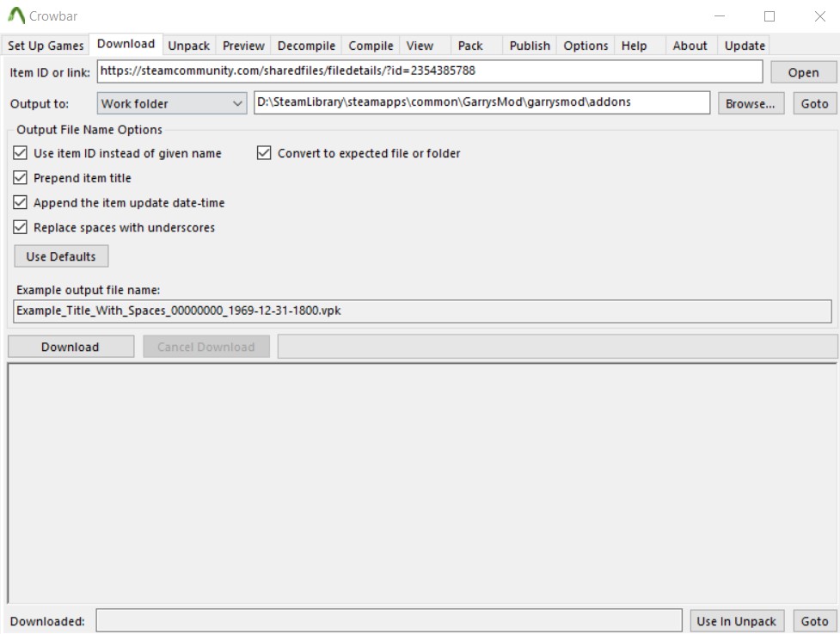
Task: Expand the Work folder output dropdown
Action: point(171,103)
